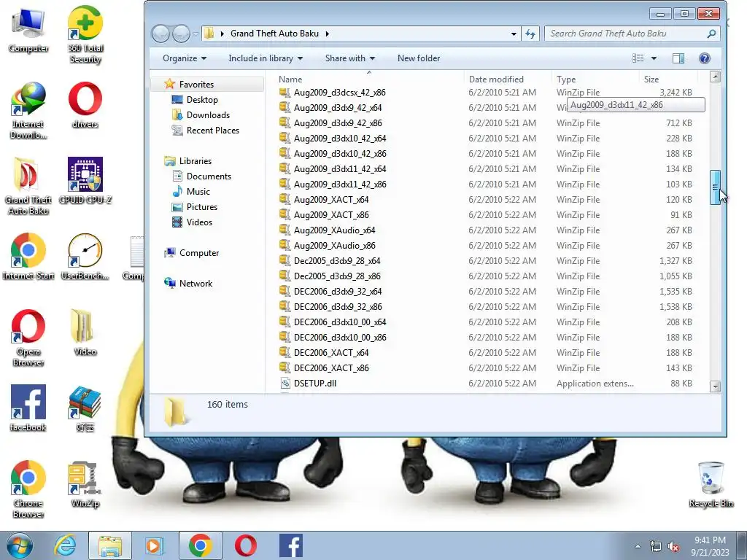Click the Get help question mark icon
747x560 pixels.
(x=705, y=58)
